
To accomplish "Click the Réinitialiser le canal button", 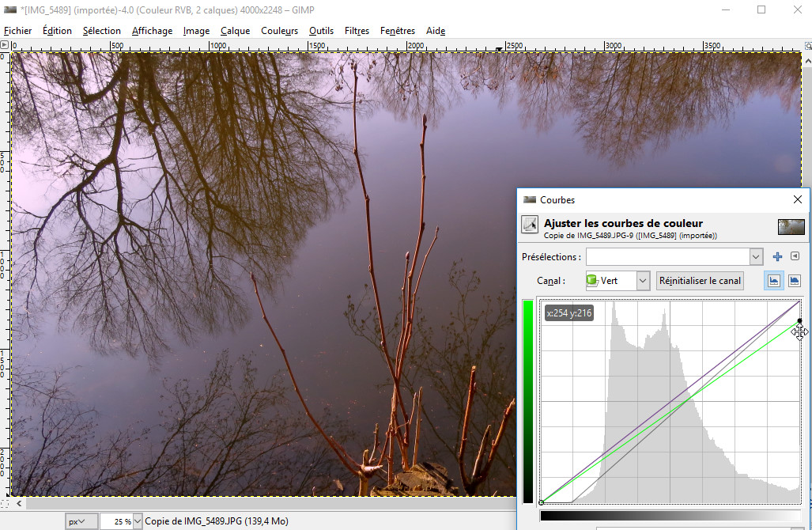I will coord(700,281).
